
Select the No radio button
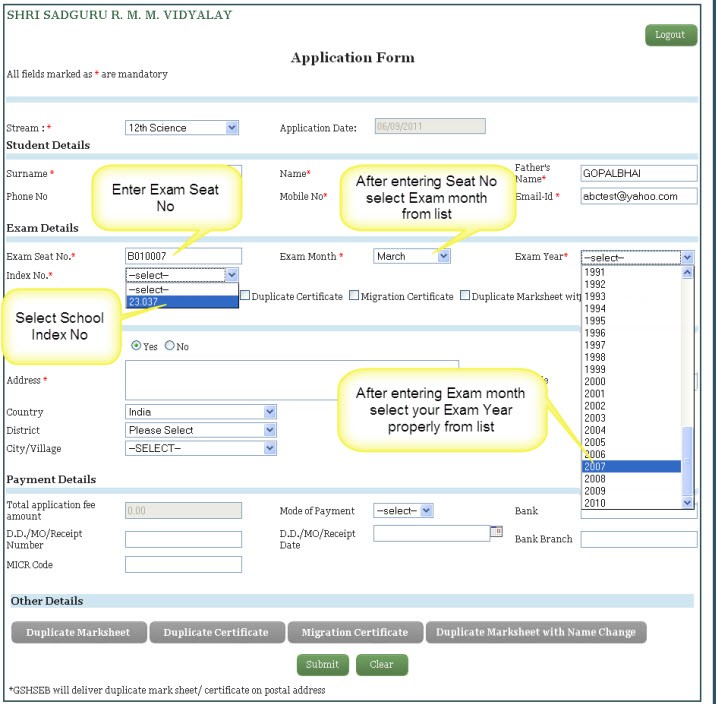(x=169, y=346)
